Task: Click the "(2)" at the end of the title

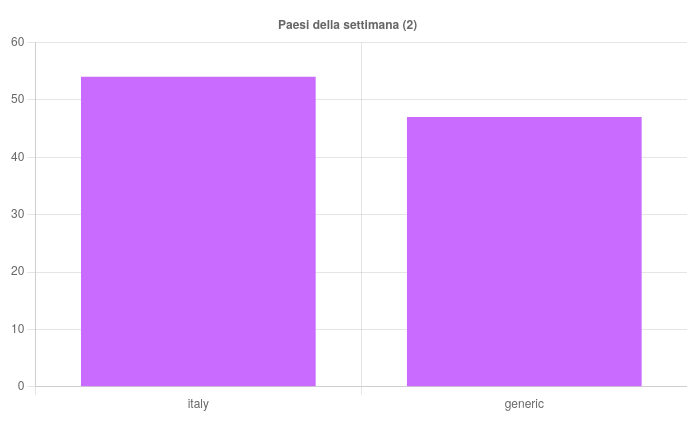Action: (x=409, y=25)
